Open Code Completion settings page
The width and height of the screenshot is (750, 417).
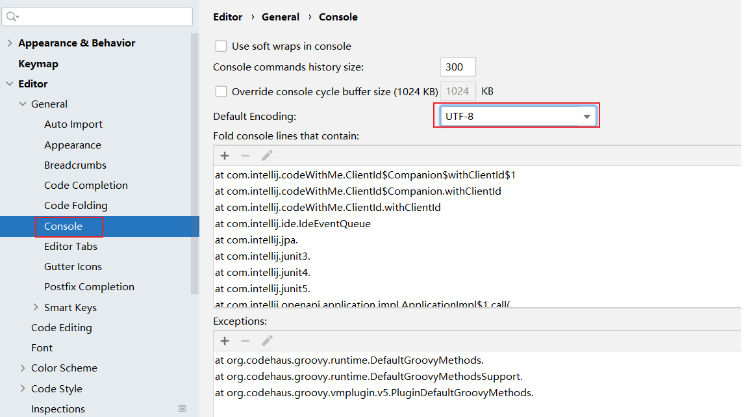(x=86, y=185)
